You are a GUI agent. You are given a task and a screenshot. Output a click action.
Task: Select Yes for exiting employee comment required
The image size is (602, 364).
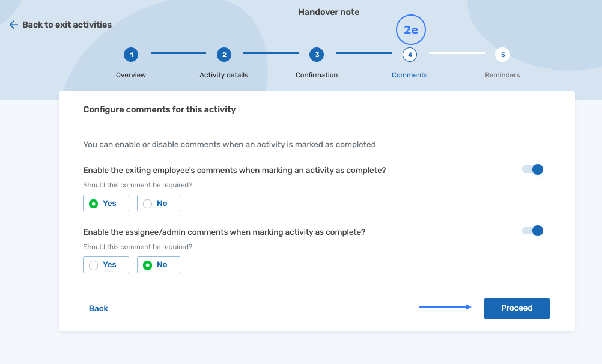[106, 204]
